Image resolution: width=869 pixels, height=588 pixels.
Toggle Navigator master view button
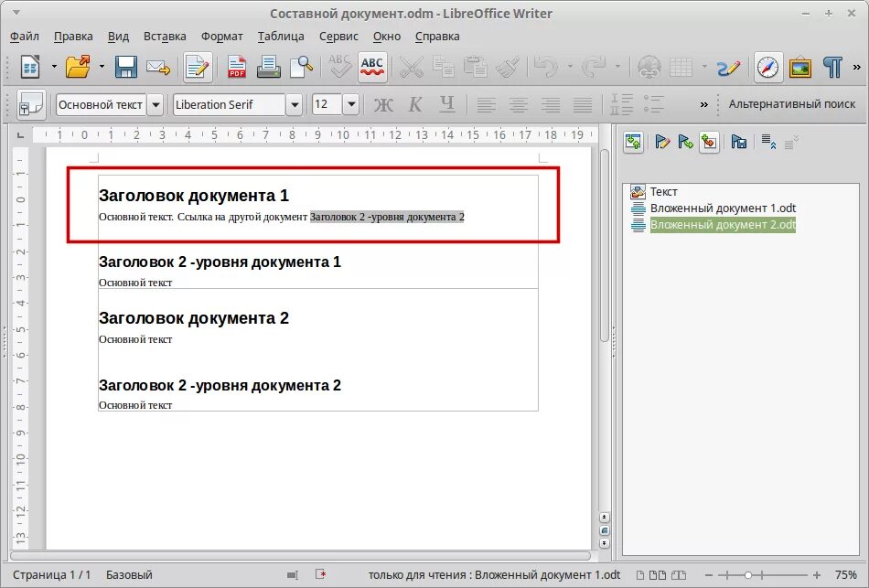[634, 143]
